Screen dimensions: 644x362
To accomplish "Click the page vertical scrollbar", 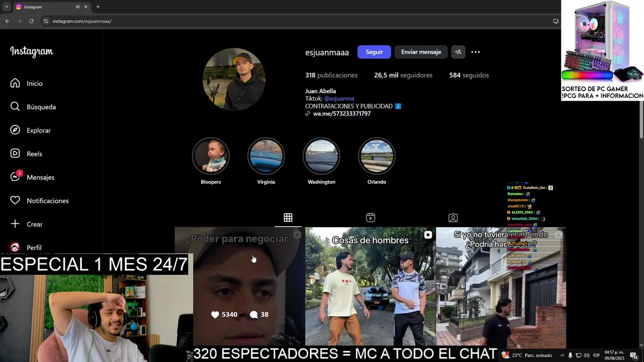I will [x=641, y=121].
